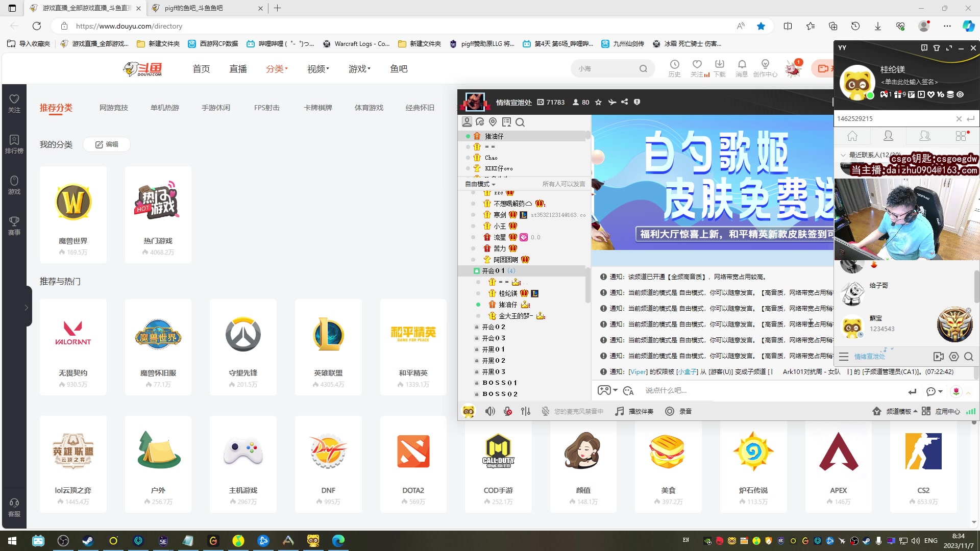Open the 分类 dropdown in Douyu navigation
Viewport: 980px width, 551px height.
pyautogui.click(x=277, y=69)
